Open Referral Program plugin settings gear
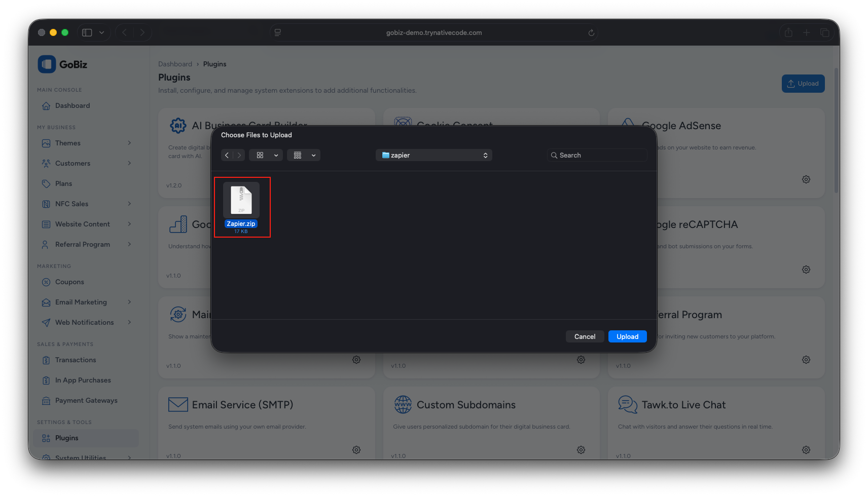Screen dimensions: 868x497 806,360
